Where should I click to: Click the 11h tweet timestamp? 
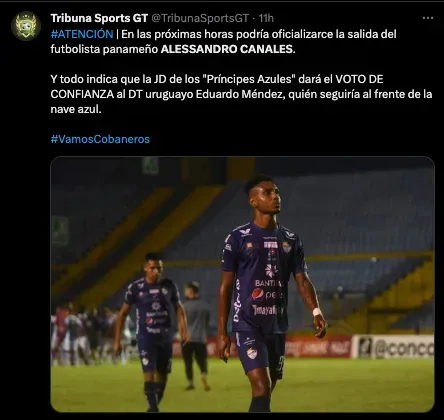point(266,18)
